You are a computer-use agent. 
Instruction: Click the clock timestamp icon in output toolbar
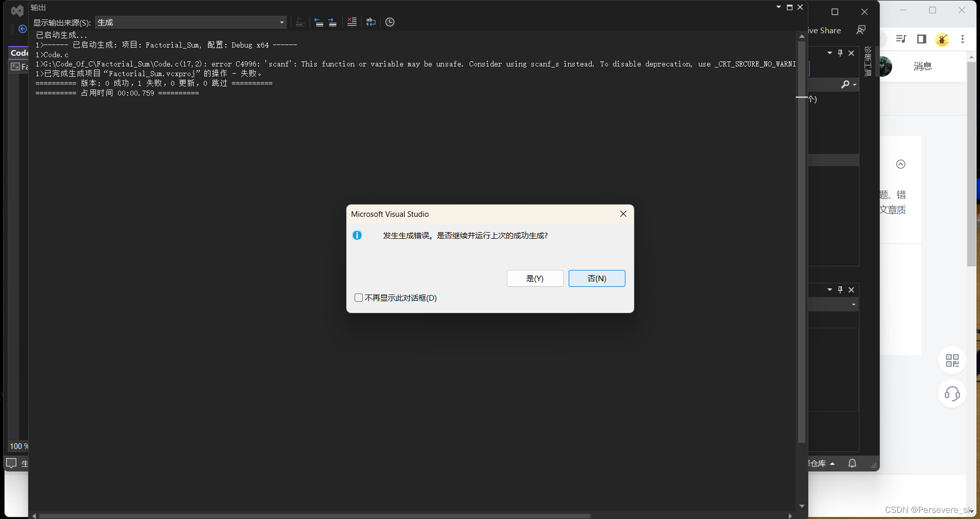390,22
